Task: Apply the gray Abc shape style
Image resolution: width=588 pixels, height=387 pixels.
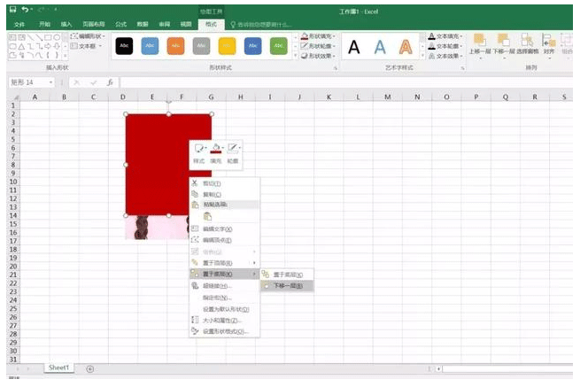Action: coord(201,46)
